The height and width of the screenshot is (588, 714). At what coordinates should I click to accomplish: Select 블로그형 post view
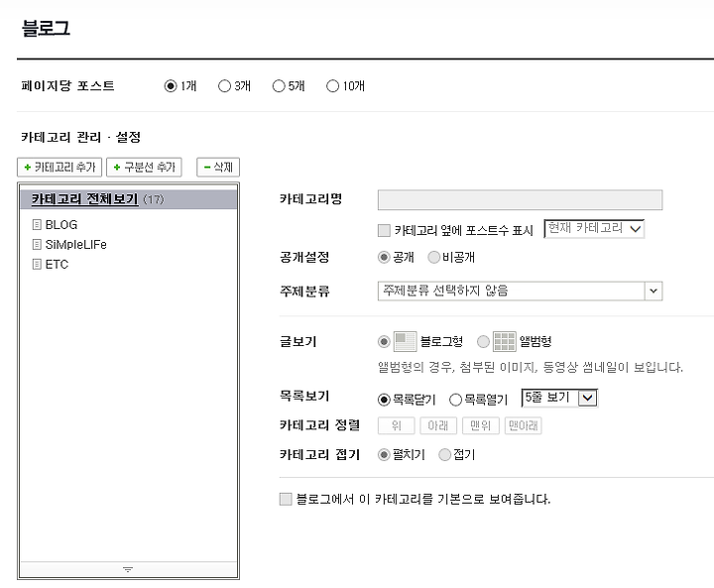tap(384, 342)
